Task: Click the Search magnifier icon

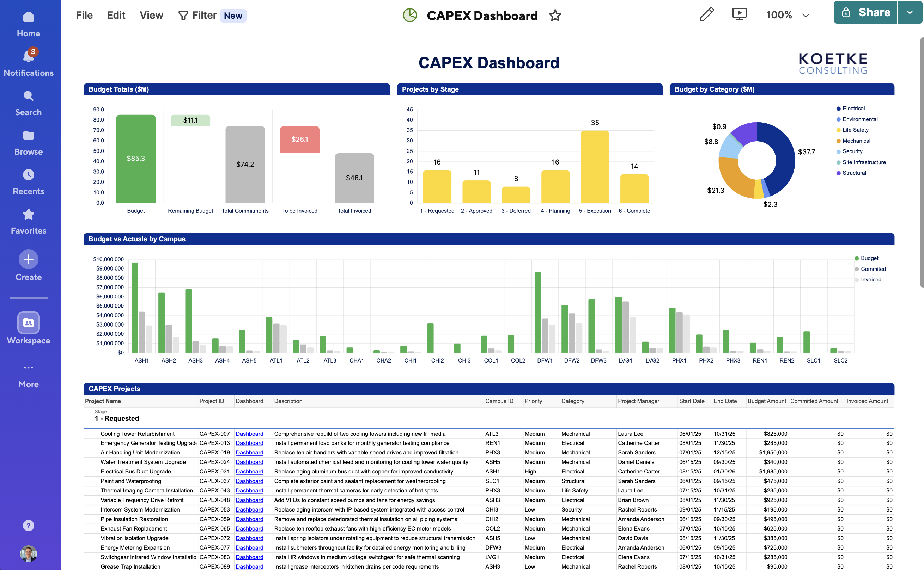Action: pyautogui.click(x=28, y=96)
